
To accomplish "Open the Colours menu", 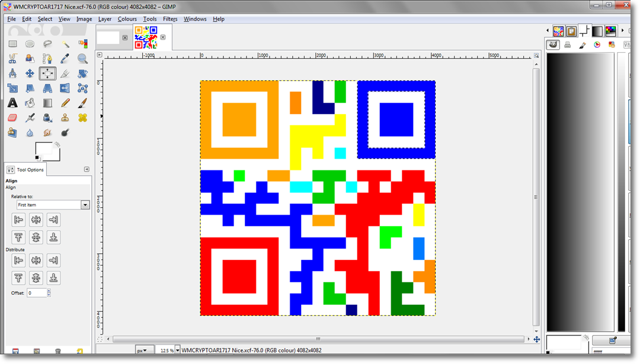I will coord(127,19).
